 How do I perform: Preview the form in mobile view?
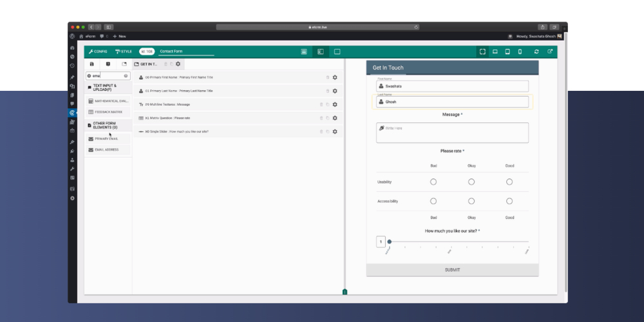(x=520, y=52)
